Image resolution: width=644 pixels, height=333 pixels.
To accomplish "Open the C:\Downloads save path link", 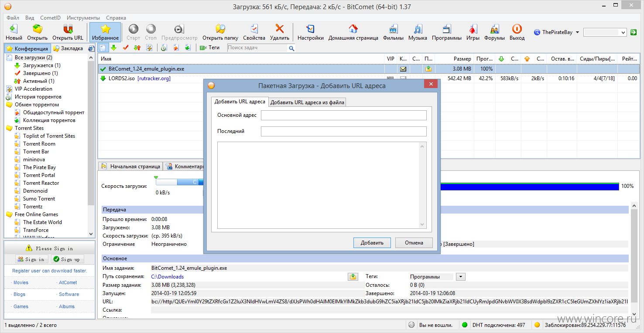I will point(168,277).
